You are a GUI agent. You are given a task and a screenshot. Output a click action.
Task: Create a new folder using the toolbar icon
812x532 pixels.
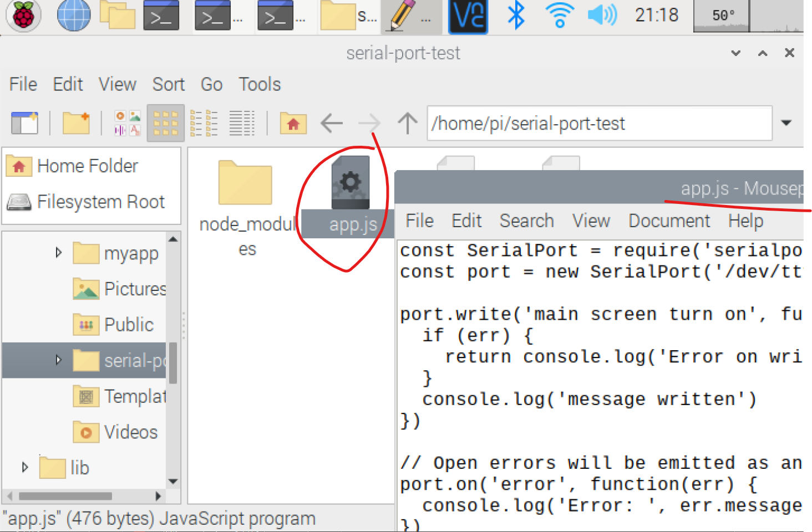[x=76, y=123]
